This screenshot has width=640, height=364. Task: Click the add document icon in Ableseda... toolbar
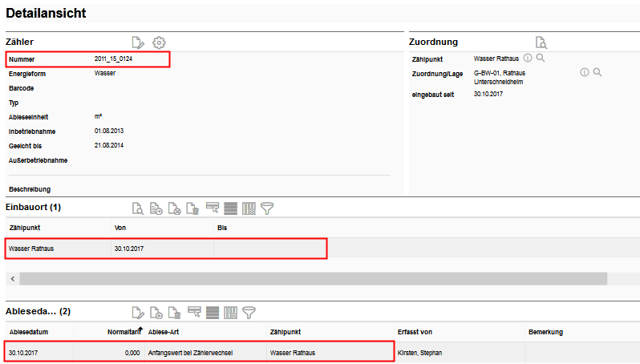(156, 313)
